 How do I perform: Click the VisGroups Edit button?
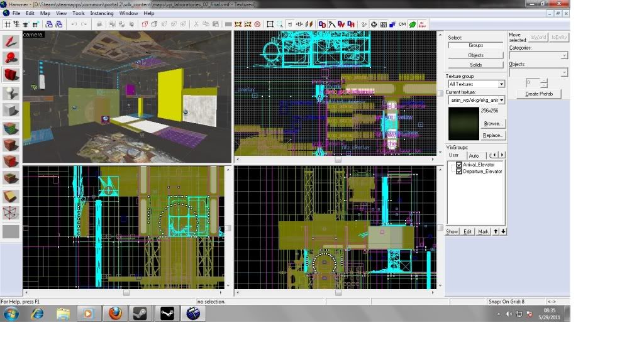coord(467,232)
